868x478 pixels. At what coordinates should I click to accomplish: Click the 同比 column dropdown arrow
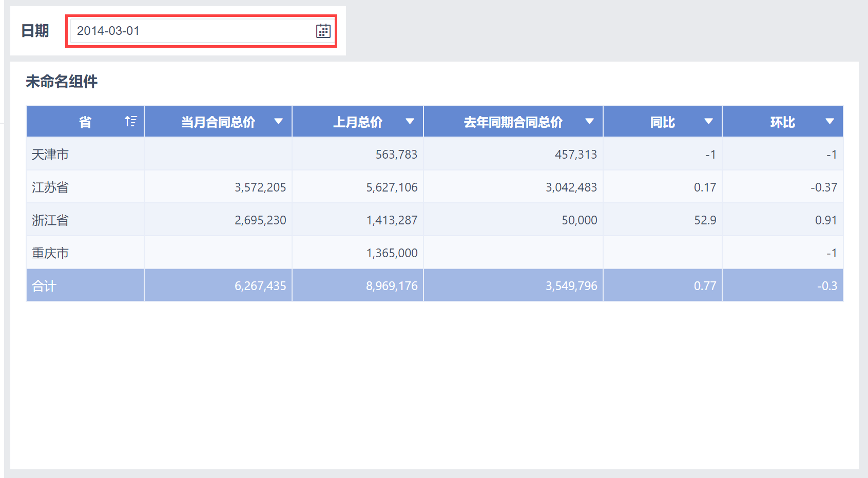[x=708, y=122]
